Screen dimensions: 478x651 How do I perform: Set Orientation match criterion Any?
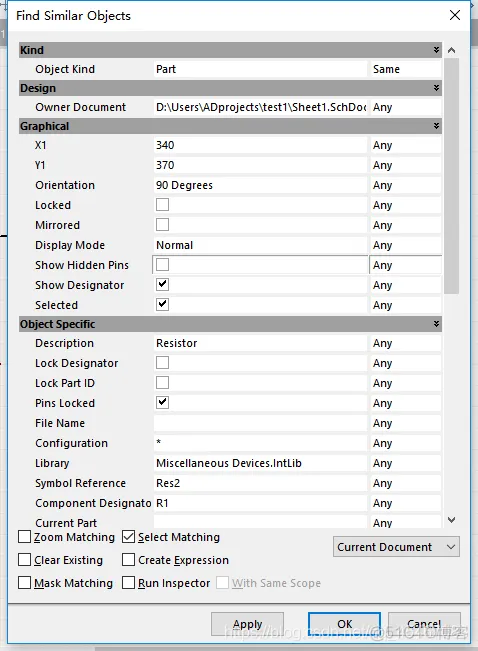click(x=405, y=185)
